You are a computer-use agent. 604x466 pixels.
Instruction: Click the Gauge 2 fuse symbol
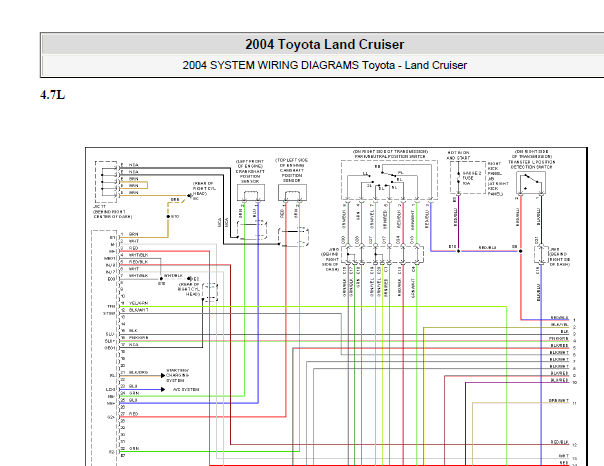pos(458,178)
